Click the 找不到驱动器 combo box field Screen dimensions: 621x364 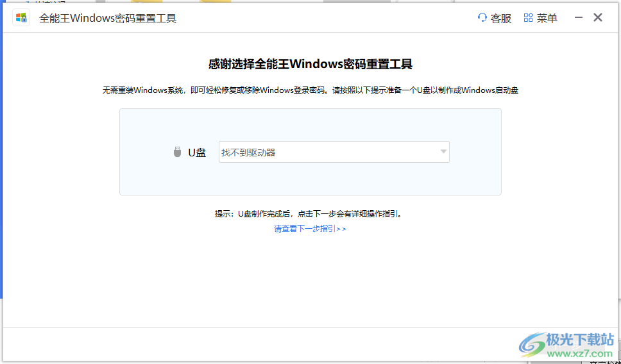[334, 152]
